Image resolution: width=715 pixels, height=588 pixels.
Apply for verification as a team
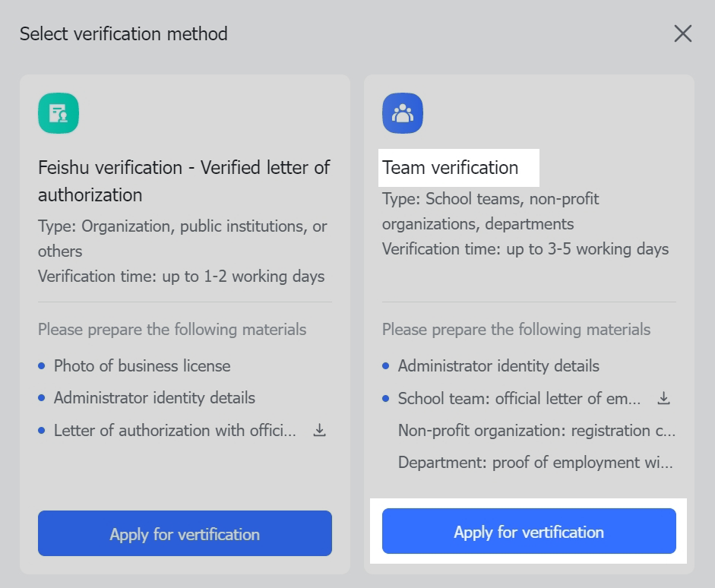tap(529, 531)
